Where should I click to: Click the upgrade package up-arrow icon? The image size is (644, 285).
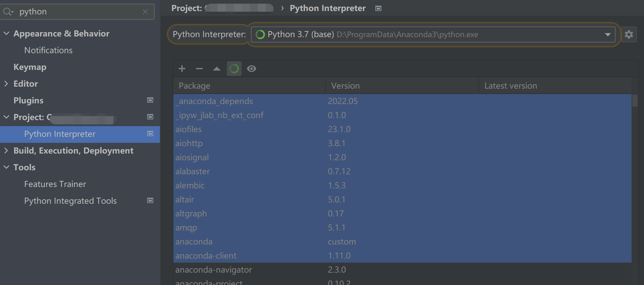217,69
